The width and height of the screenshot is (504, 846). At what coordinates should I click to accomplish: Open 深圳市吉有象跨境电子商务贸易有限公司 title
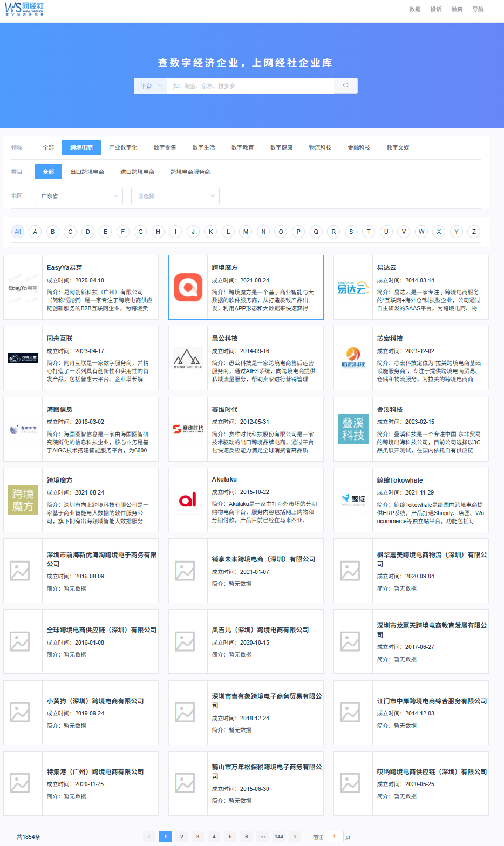click(x=267, y=700)
